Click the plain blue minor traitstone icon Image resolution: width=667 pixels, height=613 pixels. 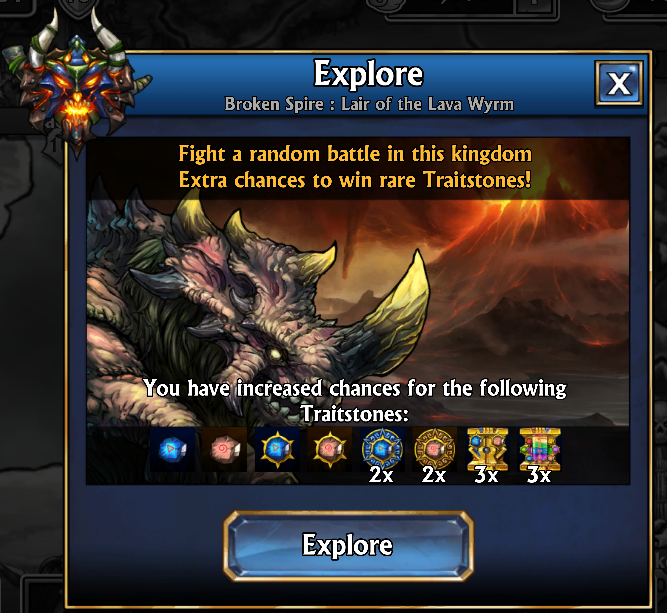coord(172,450)
